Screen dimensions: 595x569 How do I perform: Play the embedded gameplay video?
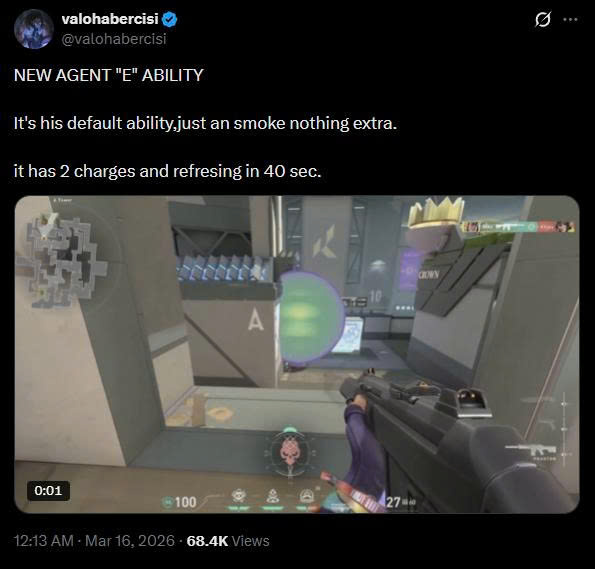coord(297,354)
